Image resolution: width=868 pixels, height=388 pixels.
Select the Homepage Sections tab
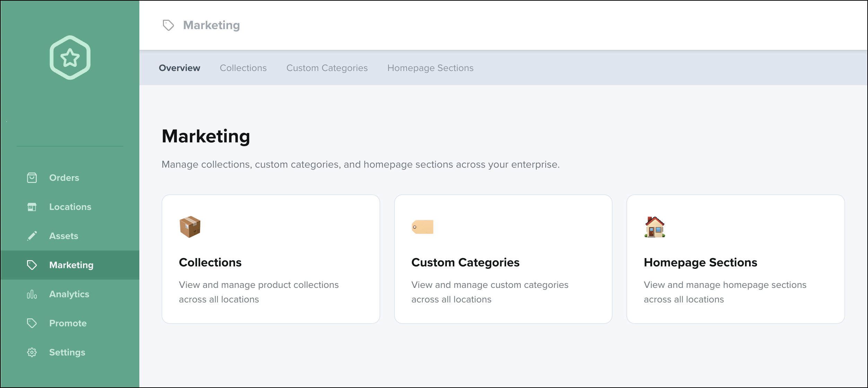coord(430,68)
